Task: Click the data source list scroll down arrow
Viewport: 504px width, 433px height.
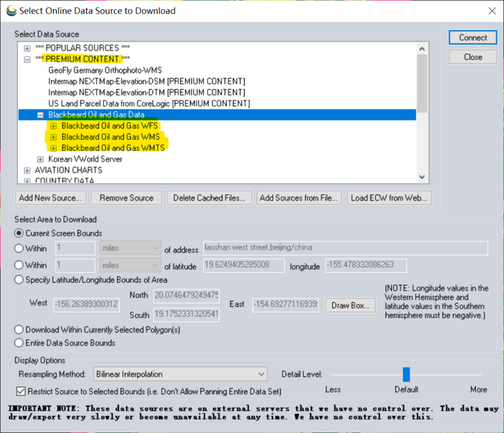Action: click(x=422, y=177)
